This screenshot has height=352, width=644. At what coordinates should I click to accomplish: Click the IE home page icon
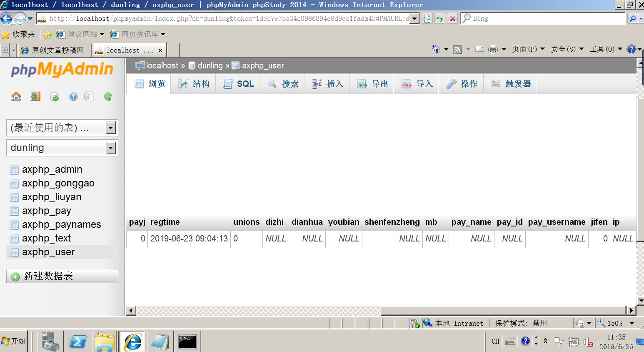tap(435, 49)
